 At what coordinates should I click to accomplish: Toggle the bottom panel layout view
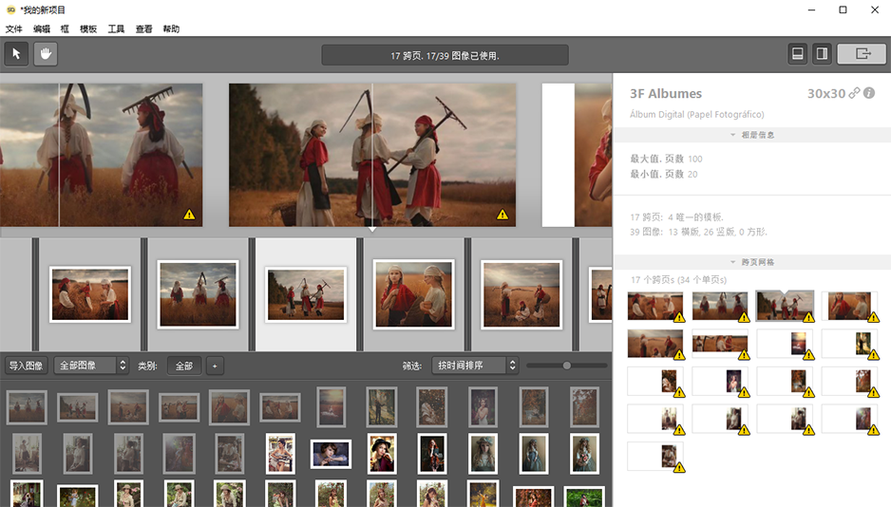(x=798, y=54)
